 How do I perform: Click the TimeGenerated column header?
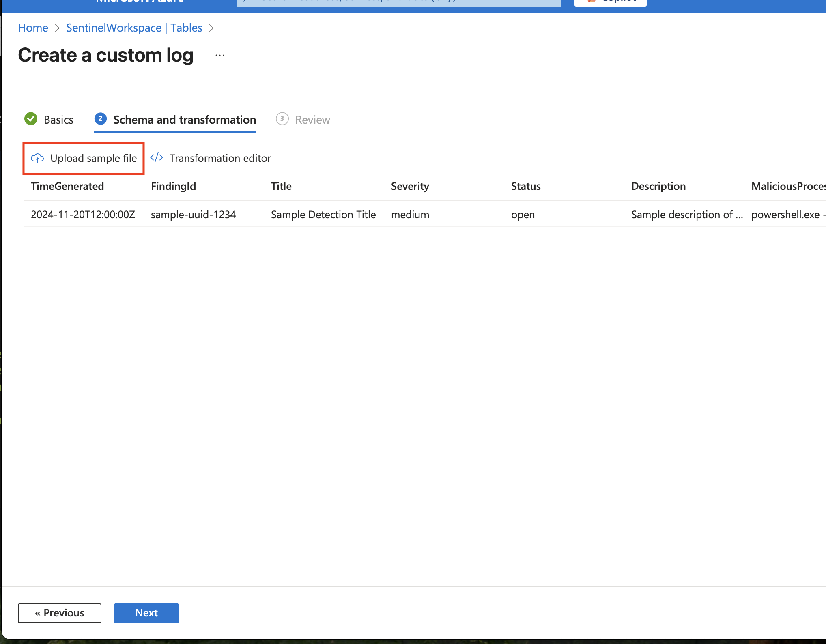pos(67,186)
